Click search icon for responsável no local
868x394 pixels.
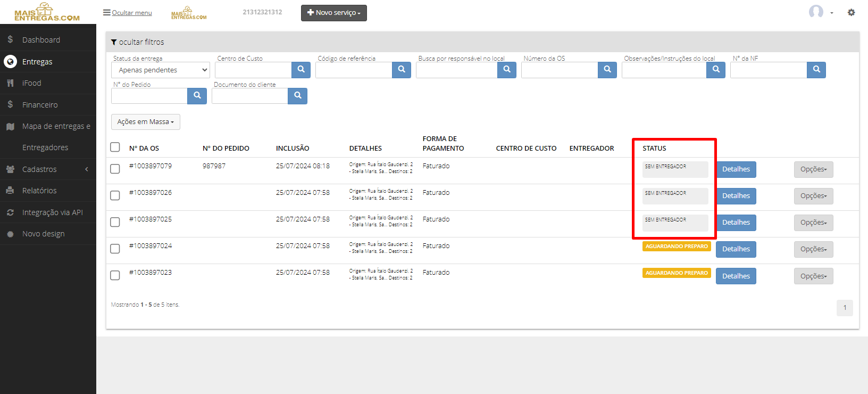tap(507, 70)
